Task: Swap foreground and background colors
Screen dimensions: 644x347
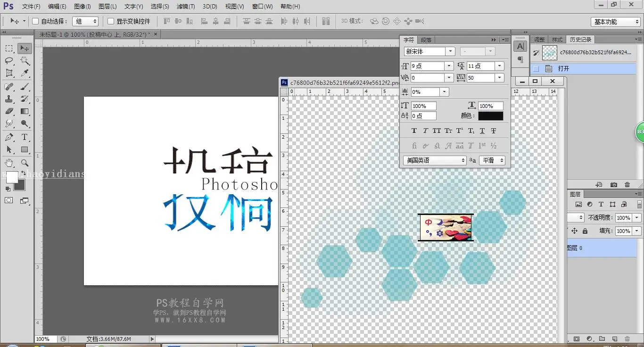Action: (x=24, y=174)
